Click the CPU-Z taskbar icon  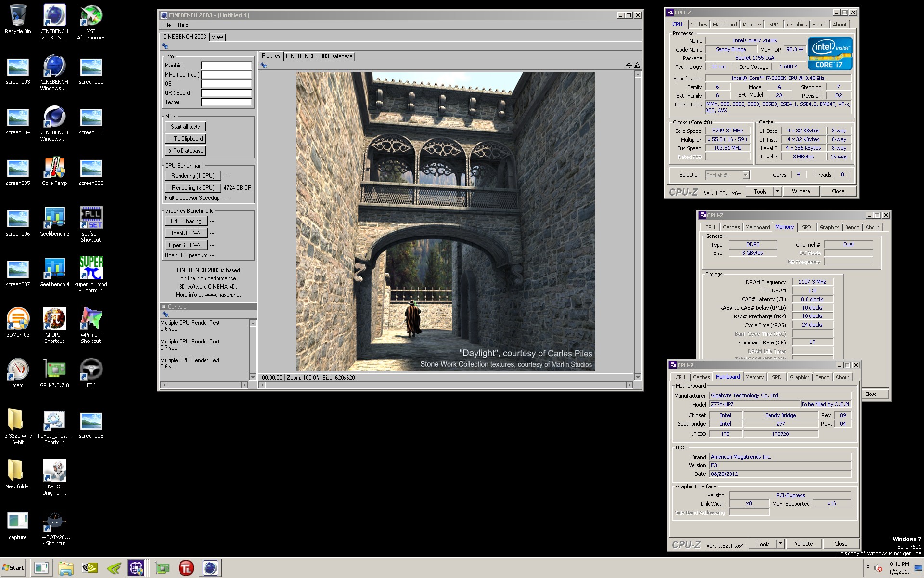point(137,568)
